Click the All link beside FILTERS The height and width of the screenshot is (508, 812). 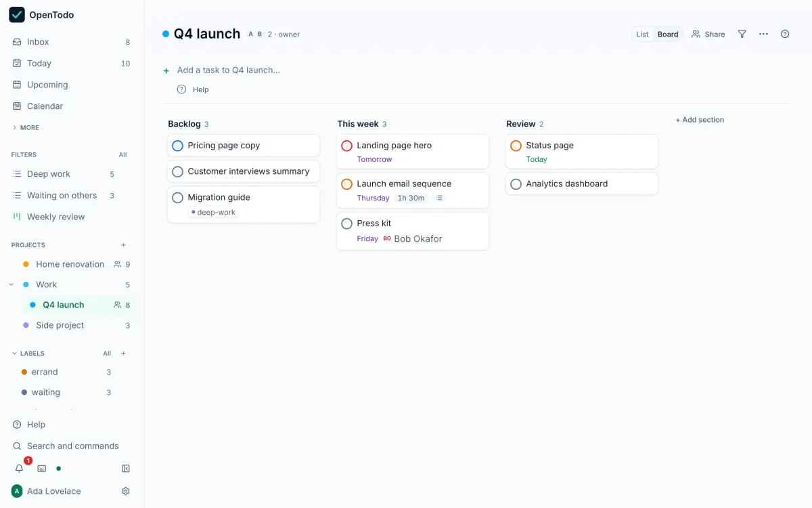(122, 155)
